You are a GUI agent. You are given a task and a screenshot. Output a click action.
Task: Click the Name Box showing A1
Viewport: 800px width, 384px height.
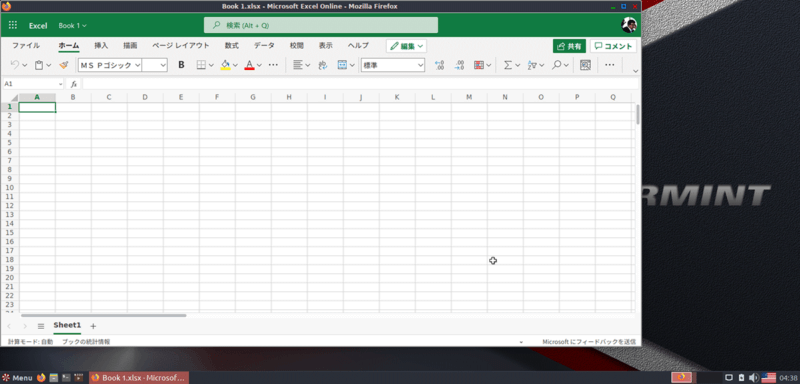tap(33, 84)
